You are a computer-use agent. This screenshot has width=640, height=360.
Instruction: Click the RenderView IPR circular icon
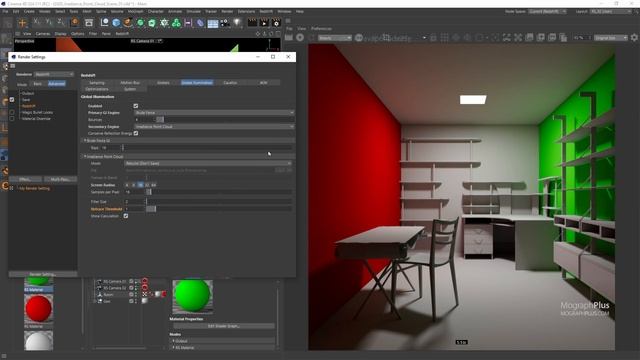click(300, 38)
